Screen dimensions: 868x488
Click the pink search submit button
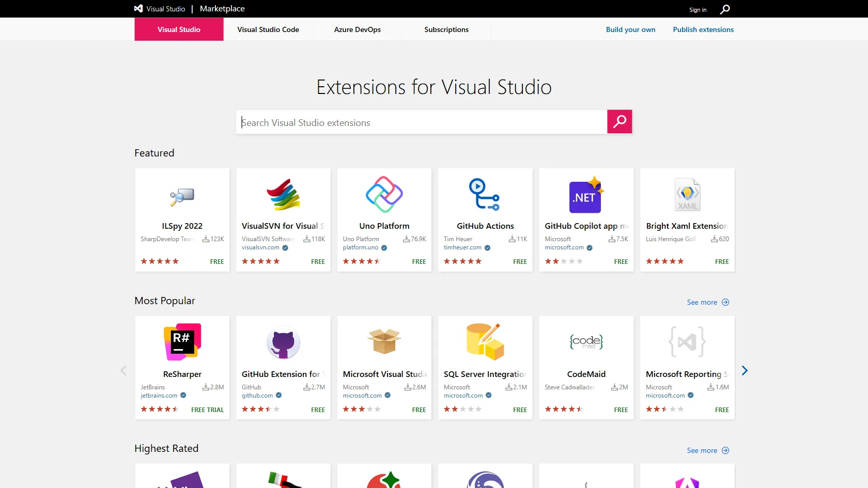(x=619, y=122)
